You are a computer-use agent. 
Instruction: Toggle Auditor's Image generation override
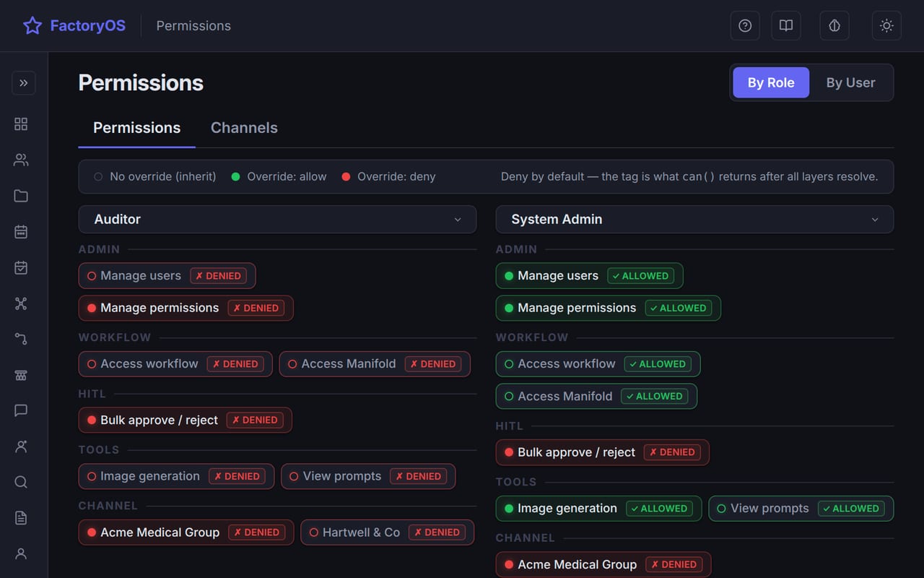tap(176, 477)
